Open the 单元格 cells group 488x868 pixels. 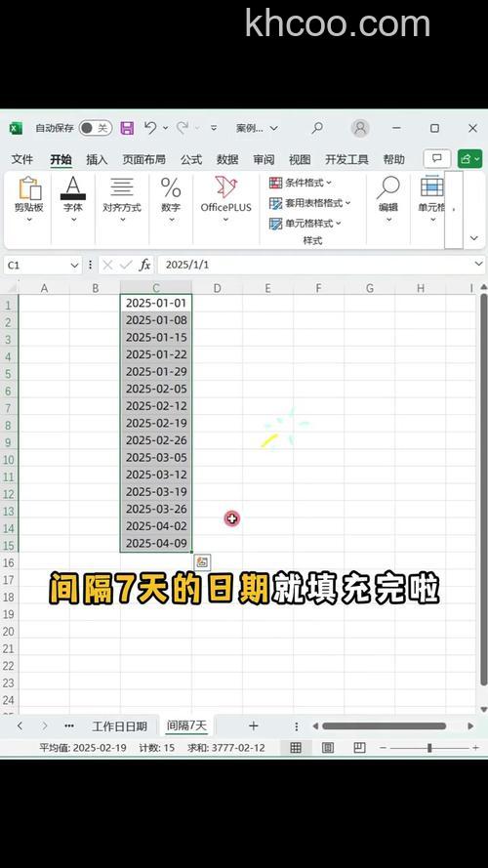(431, 200)
